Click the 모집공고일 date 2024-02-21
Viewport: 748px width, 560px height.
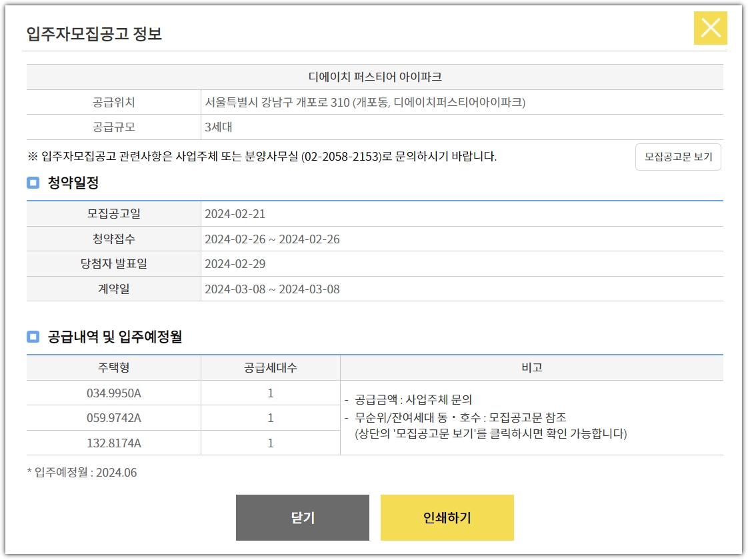point(235,215)
